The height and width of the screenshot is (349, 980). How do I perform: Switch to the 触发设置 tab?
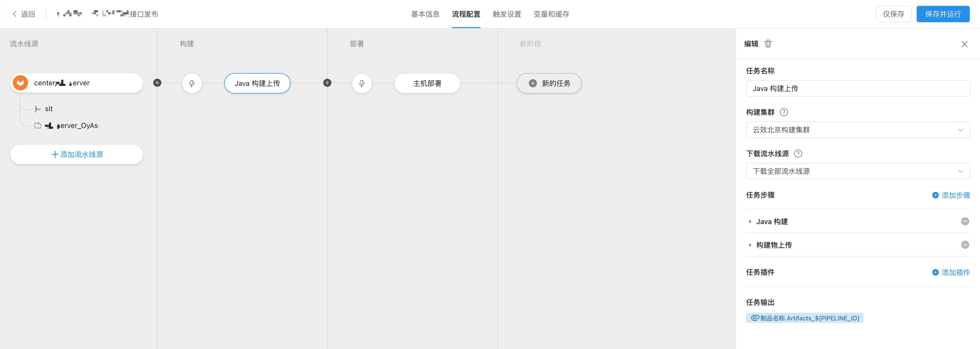pos(506,14)
